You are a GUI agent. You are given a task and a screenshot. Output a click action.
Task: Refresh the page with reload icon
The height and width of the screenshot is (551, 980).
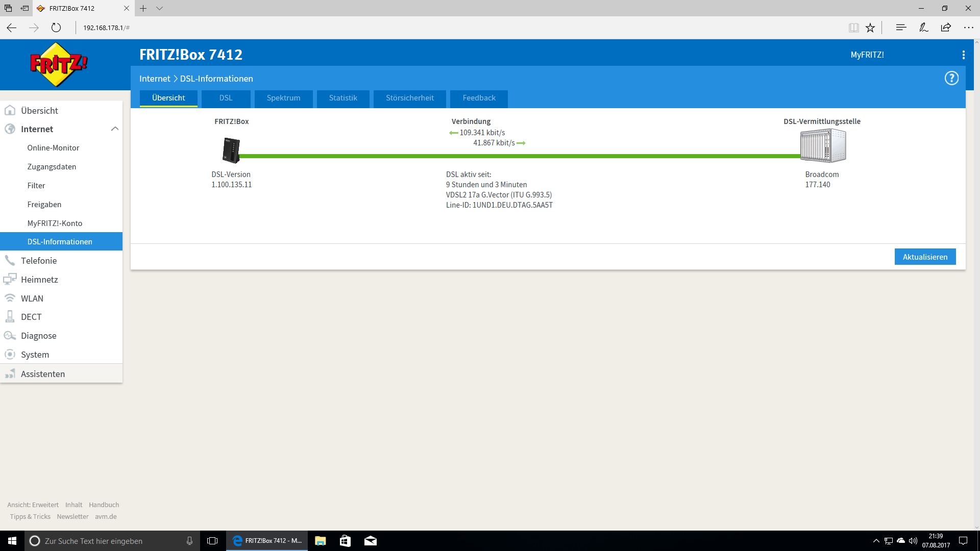[x=56, y=28]
